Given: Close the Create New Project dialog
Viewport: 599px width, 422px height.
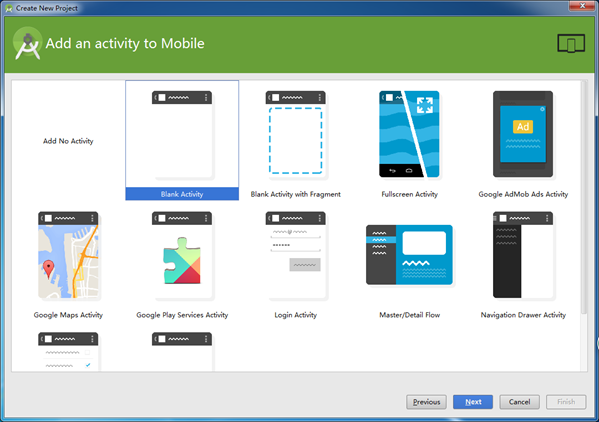Looking at the screenshot, I should pyautogui.click(x=582, y=5).
